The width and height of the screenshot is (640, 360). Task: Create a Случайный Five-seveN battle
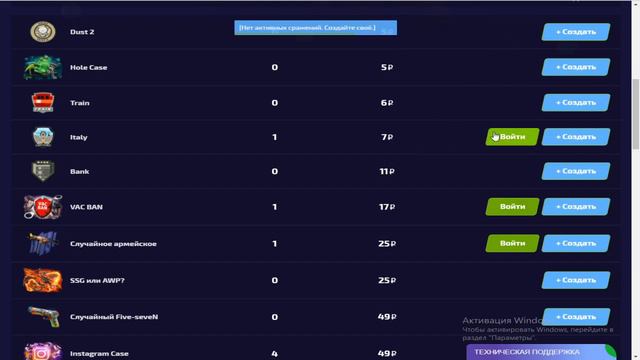(x=576, y=317)
